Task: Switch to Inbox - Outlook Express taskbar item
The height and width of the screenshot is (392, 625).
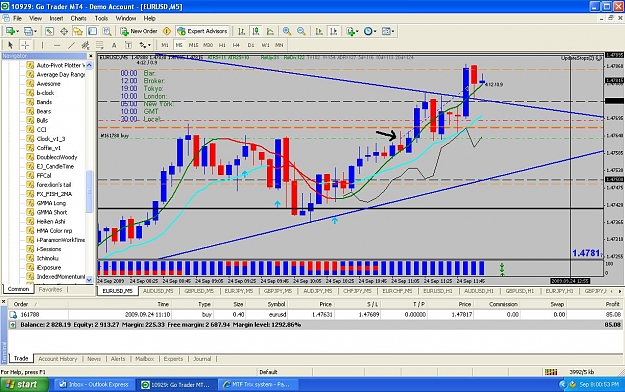Action: pos(94,385)
